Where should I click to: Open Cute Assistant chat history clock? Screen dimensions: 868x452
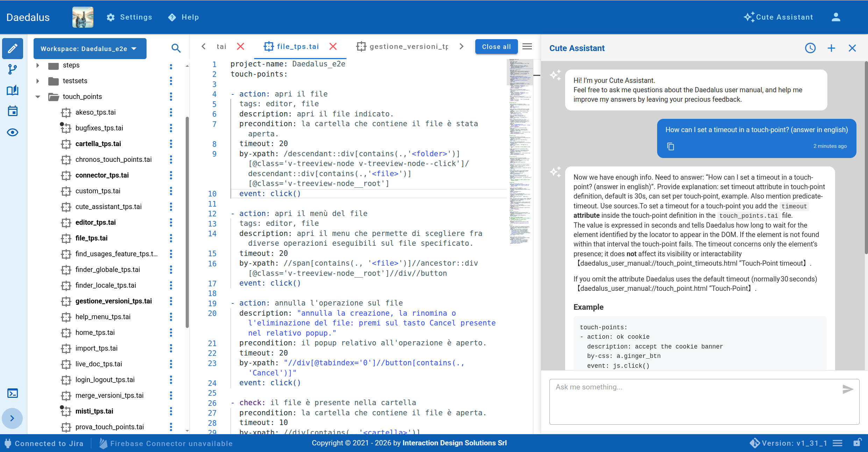(x=810, y=48)
